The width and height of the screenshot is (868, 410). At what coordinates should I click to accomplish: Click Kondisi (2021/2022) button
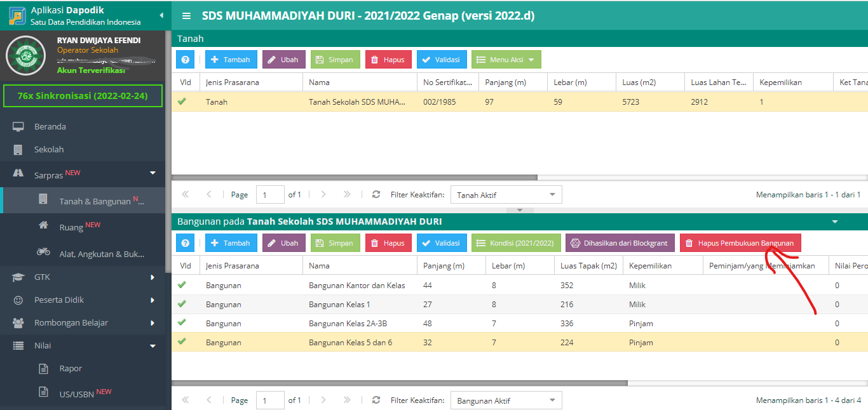click(x=516, y=243)
